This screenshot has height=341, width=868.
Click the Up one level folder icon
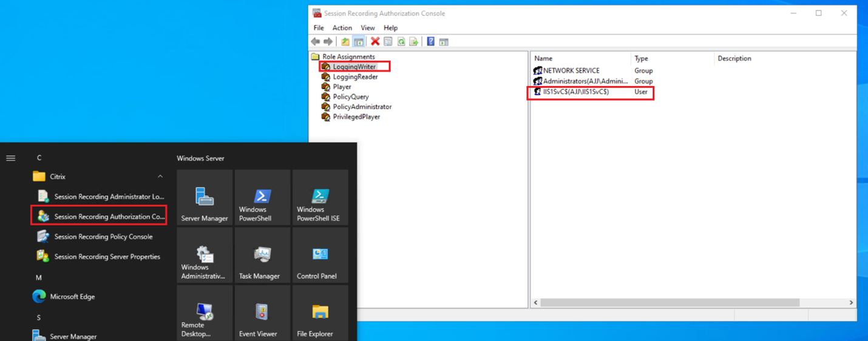coord(345,42)
